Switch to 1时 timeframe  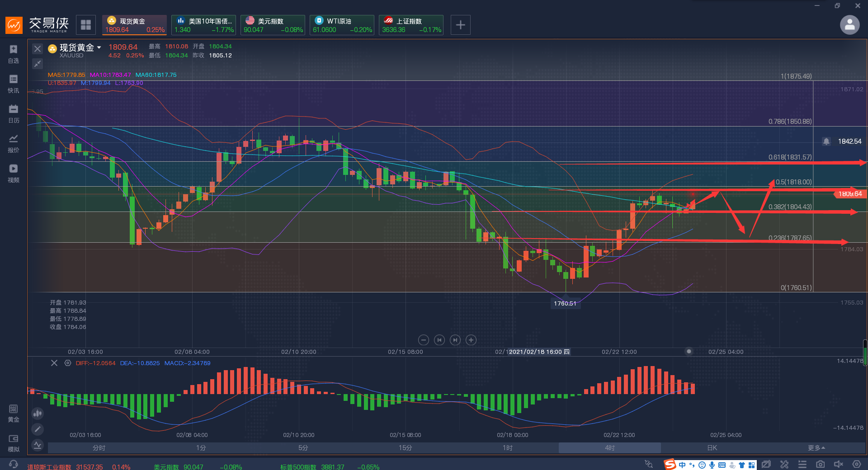(507, 448)
